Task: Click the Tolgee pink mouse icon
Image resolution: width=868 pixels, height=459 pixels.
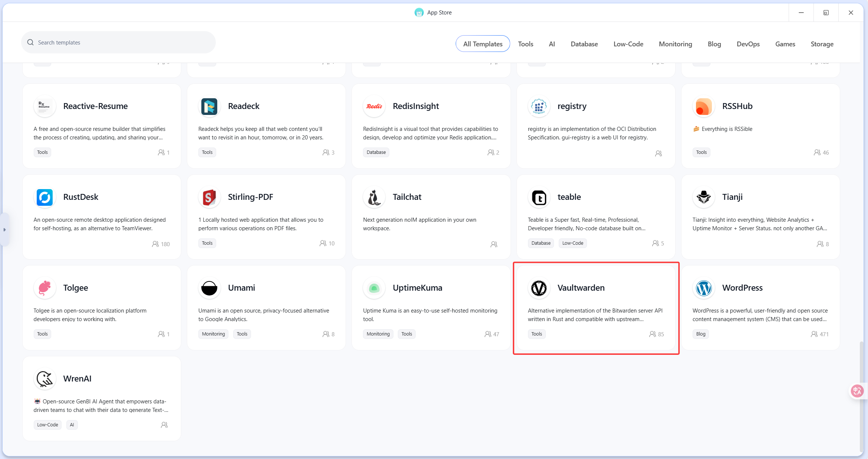Action: [44, 288]
